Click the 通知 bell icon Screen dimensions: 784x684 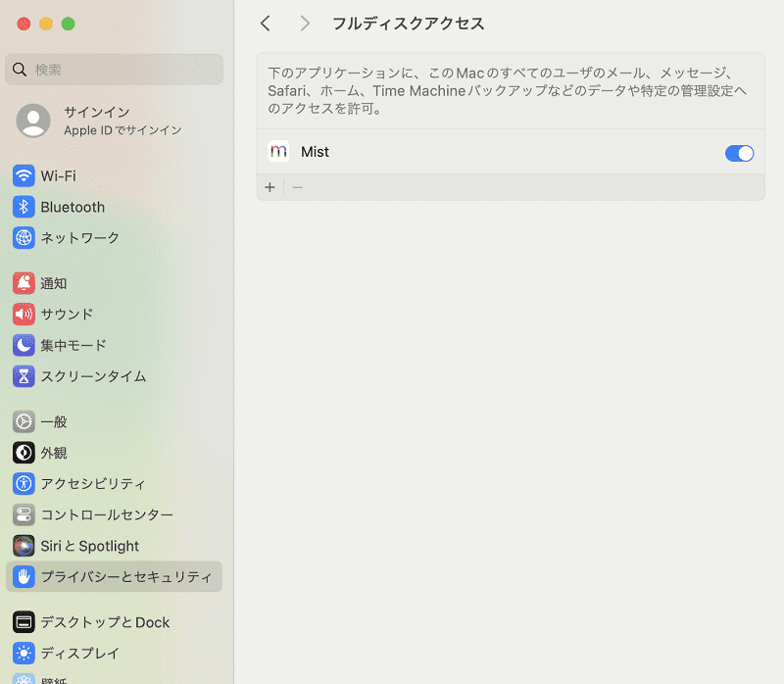pyautogui.click(x=24, y=283)
